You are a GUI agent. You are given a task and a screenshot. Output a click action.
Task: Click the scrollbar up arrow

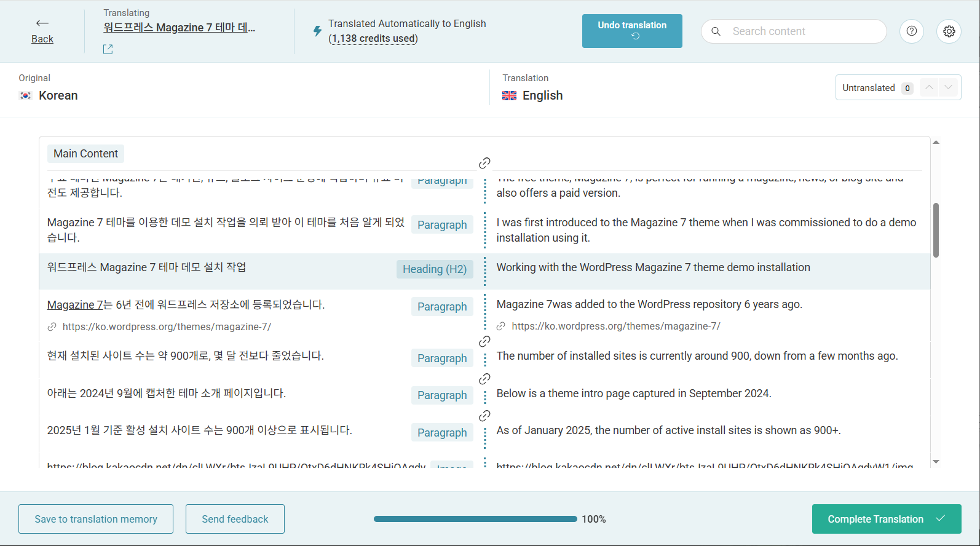click(936, 142)
